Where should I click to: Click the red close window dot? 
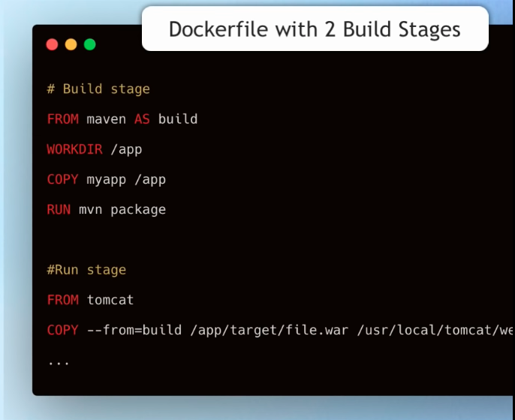tap(52, 44)
